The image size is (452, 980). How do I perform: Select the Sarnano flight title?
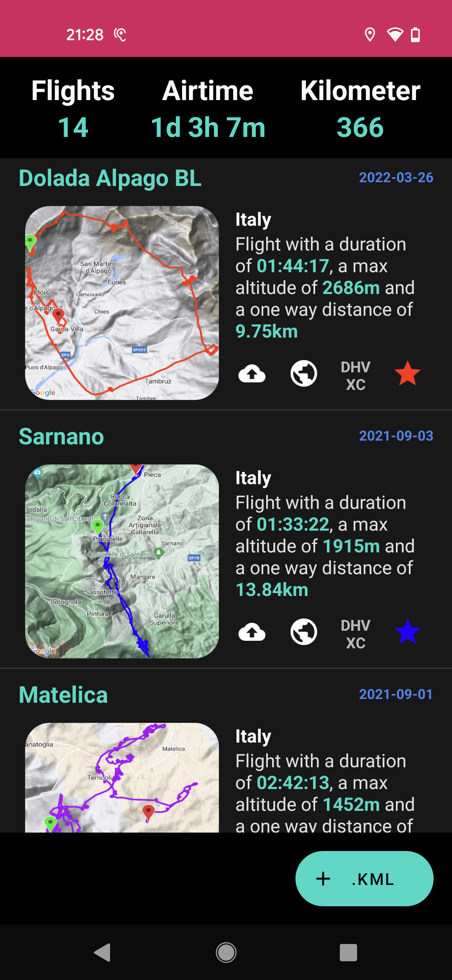(x=61, y=436)
